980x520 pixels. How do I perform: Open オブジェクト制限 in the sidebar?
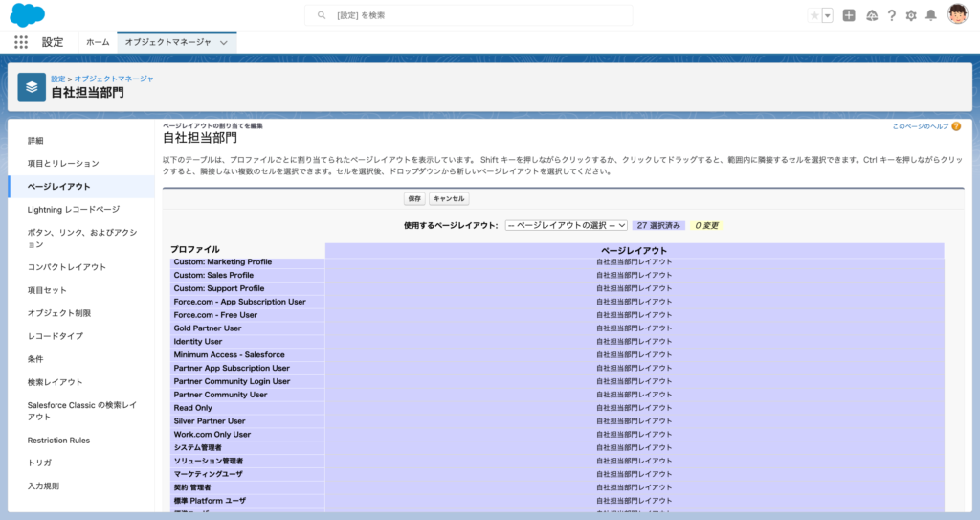pyautogui.click(x=81, y=313)
